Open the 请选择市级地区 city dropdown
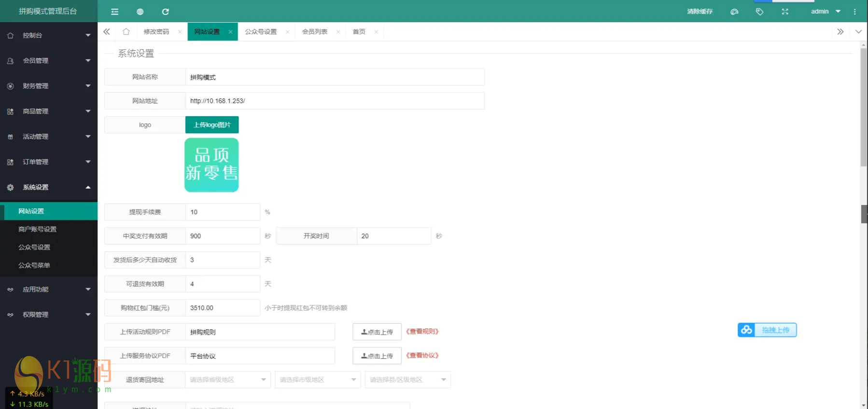This screenshot has width=868, height=409. point(318,380)
